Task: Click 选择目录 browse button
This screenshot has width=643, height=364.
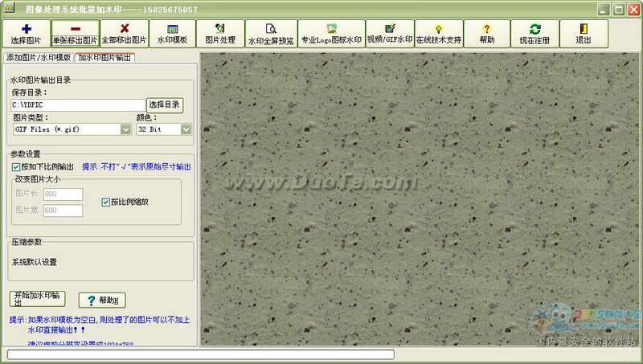Action: click(165, 104)
